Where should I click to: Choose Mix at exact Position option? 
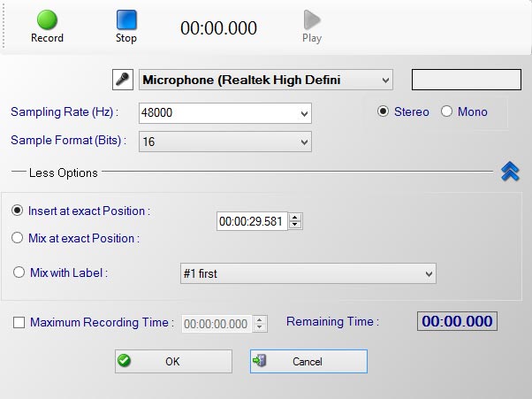pos(19,237)
